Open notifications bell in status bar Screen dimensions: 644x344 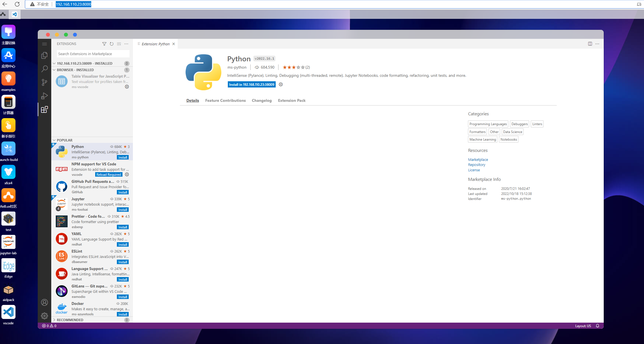598,326
